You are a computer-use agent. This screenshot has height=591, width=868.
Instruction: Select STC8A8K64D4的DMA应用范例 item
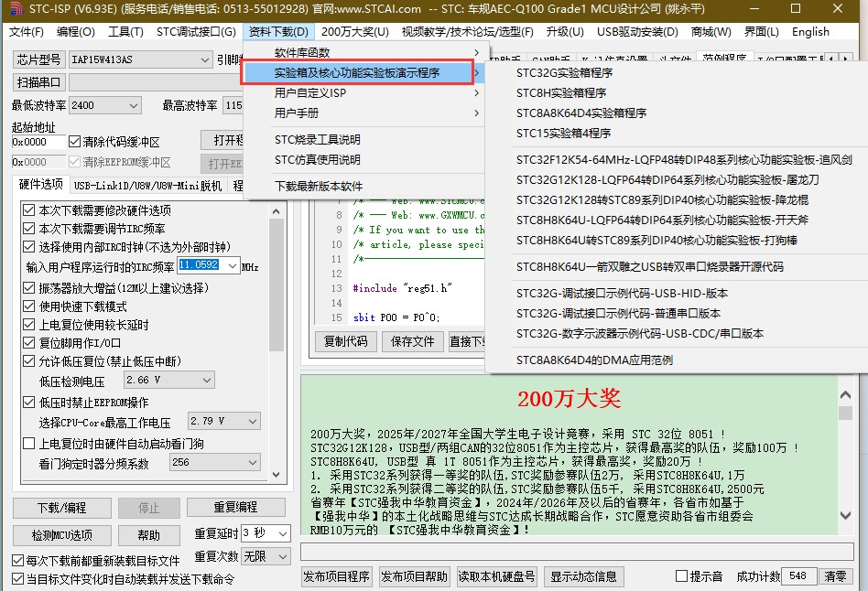coord(594,360)
